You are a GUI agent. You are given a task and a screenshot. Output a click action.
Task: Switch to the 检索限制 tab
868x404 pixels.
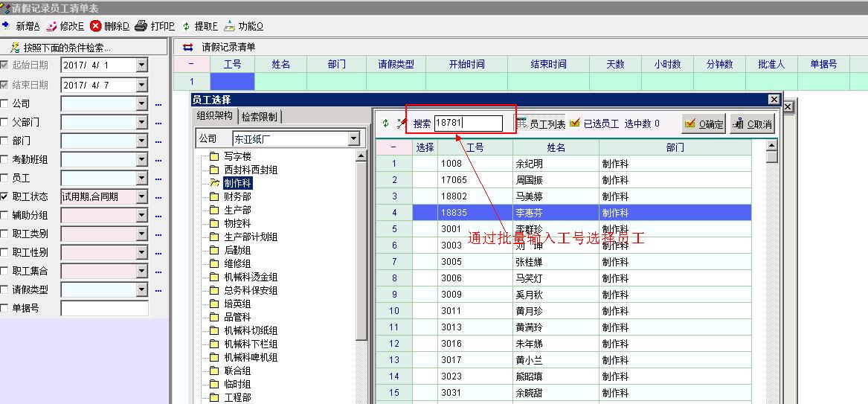point(259,117)
